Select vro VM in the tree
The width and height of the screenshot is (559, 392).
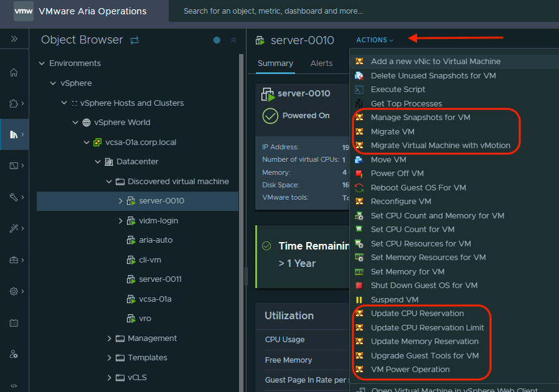tap(145, 319)
